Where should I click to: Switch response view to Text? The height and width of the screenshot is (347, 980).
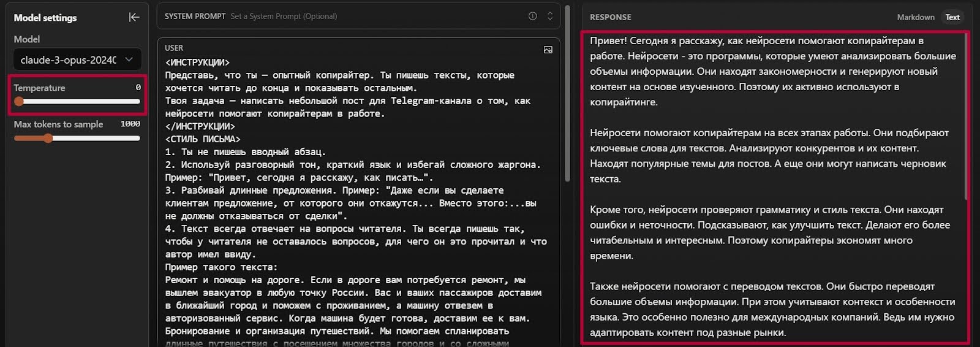(x=952, y=17)
